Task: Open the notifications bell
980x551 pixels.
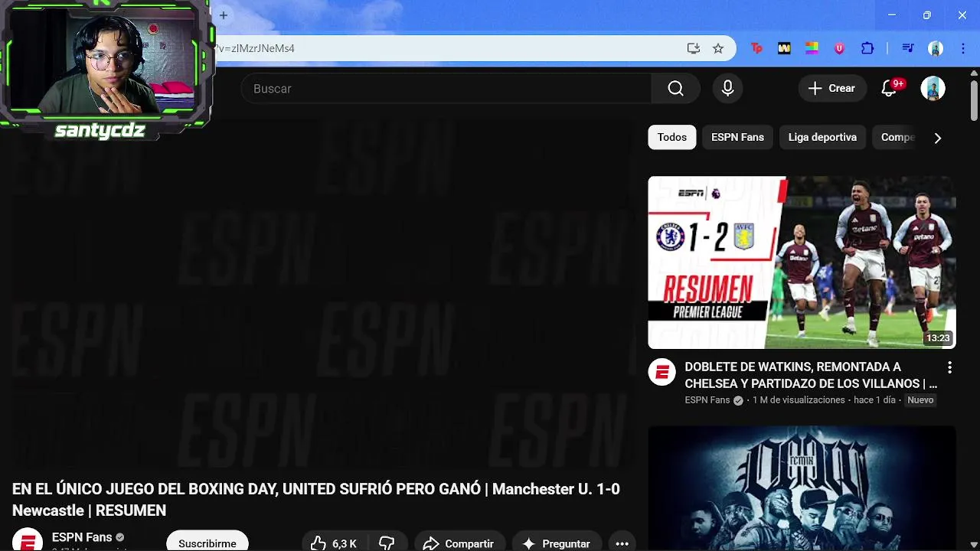Action: pos(889,89)
